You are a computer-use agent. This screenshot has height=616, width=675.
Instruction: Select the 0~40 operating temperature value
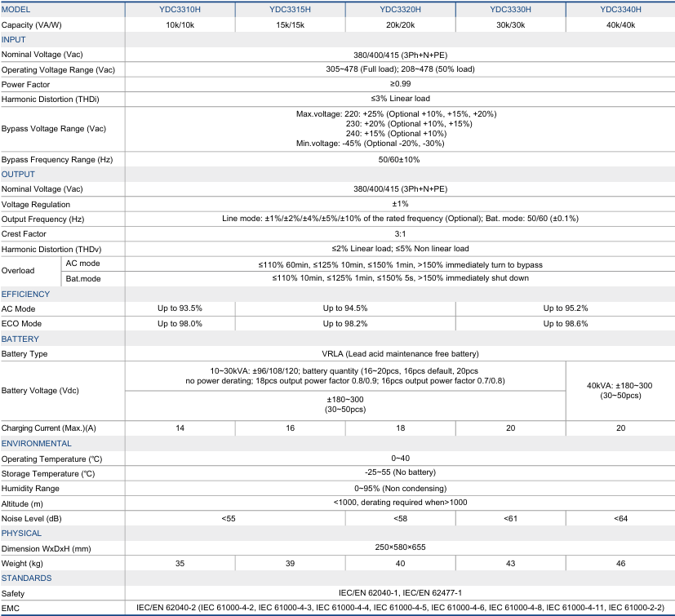pyautogui.click(x=401, y=458)
